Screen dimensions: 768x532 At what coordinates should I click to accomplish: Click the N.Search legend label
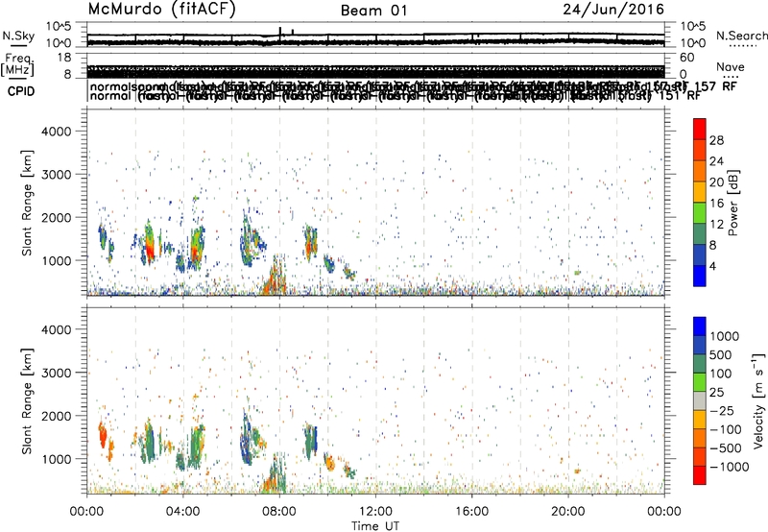pyautogui.click(x=742, y=36)
